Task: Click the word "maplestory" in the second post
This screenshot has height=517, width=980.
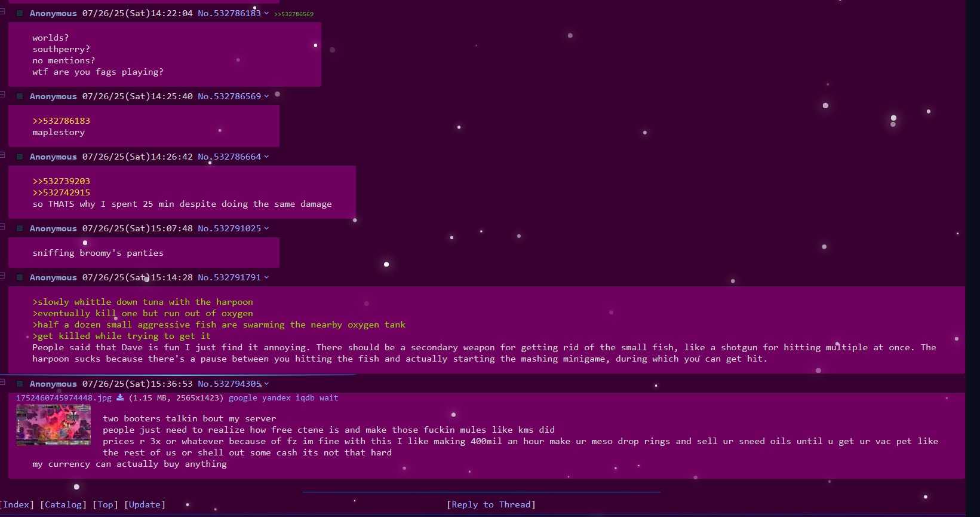Action: tap(59, 132)
